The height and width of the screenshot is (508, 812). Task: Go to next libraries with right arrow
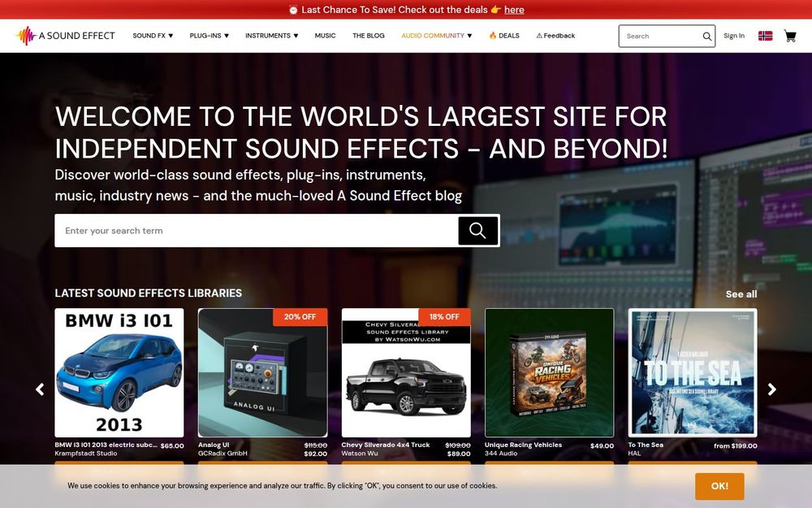click(771, 389)
